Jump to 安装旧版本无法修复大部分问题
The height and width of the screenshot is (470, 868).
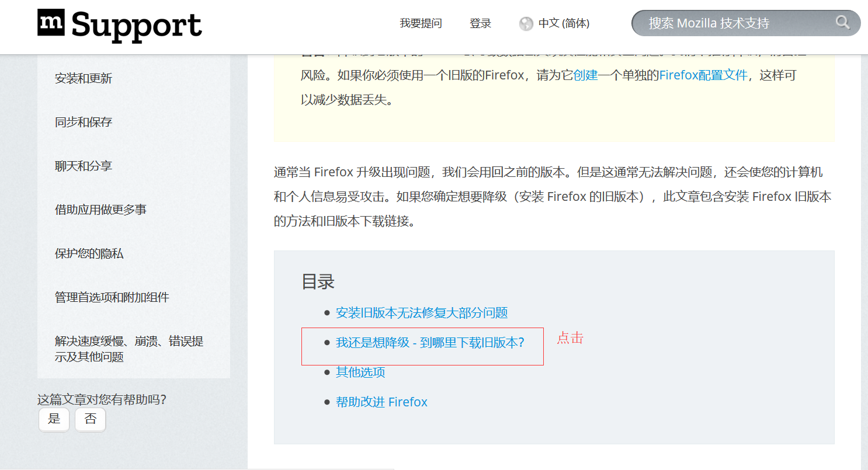pos(422,312)
